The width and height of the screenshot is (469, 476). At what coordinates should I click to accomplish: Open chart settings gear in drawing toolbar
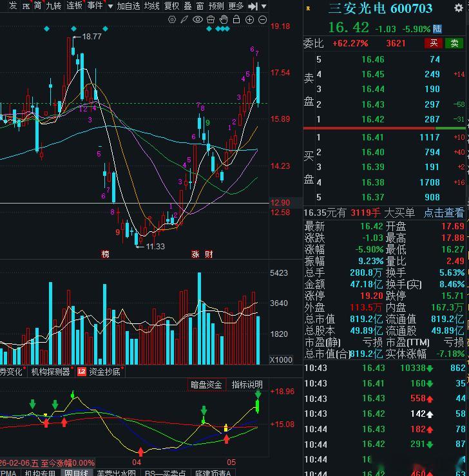pyautogui.click(x=172, y=20)
